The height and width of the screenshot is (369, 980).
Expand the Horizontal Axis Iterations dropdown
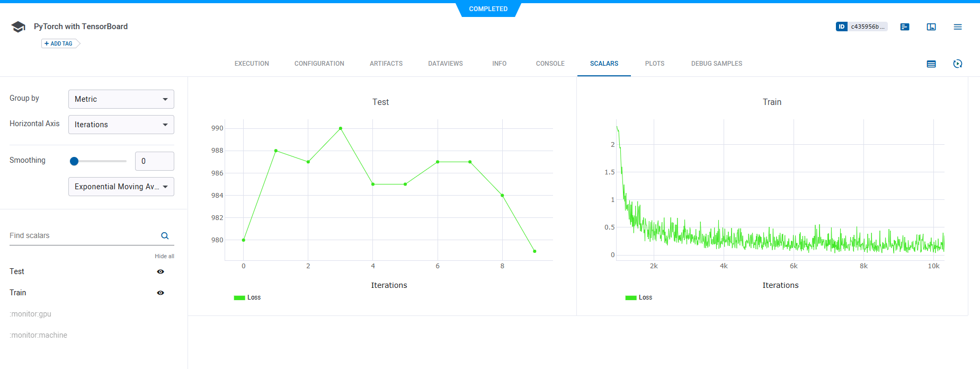121,125
